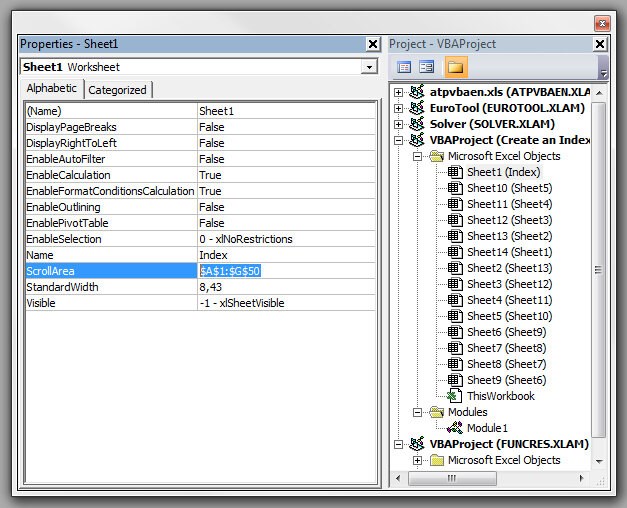Collapse the Modules folder node
This screenshot has width=627, height=508.
click(x=417, y=412)
